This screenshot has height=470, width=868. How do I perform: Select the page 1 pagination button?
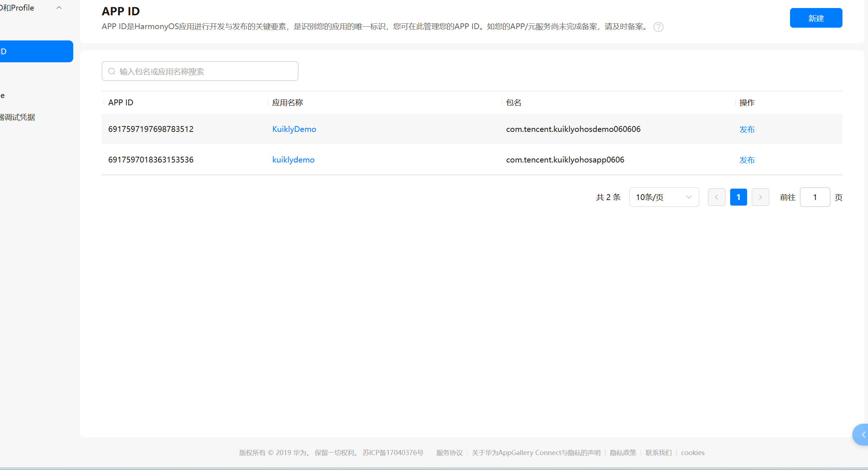pyautogui.click(x=738, y=197)
